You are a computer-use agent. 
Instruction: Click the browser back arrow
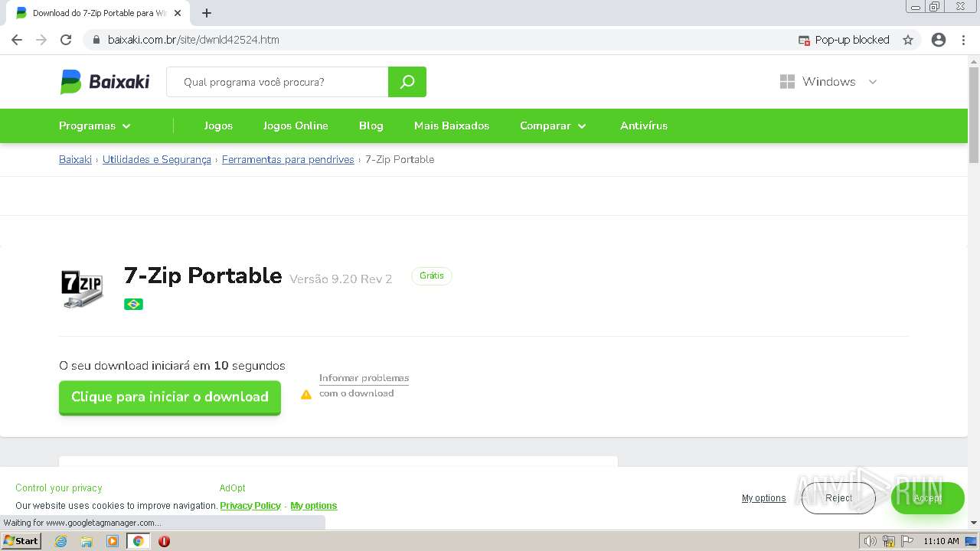click(17, 40)
